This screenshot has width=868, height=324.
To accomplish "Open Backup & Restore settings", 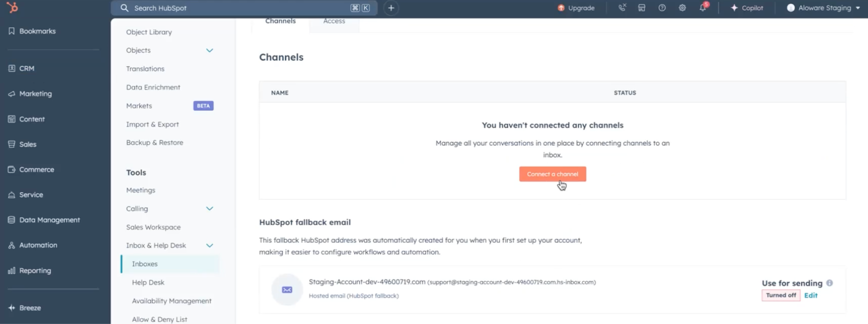I will (x=155, y=143).
